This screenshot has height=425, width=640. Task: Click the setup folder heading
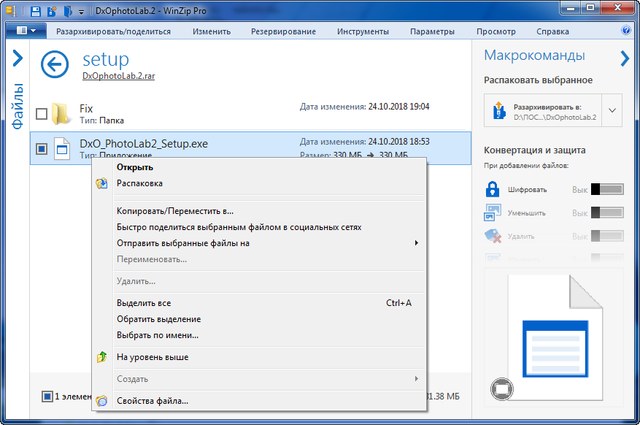tap(106, 60)
